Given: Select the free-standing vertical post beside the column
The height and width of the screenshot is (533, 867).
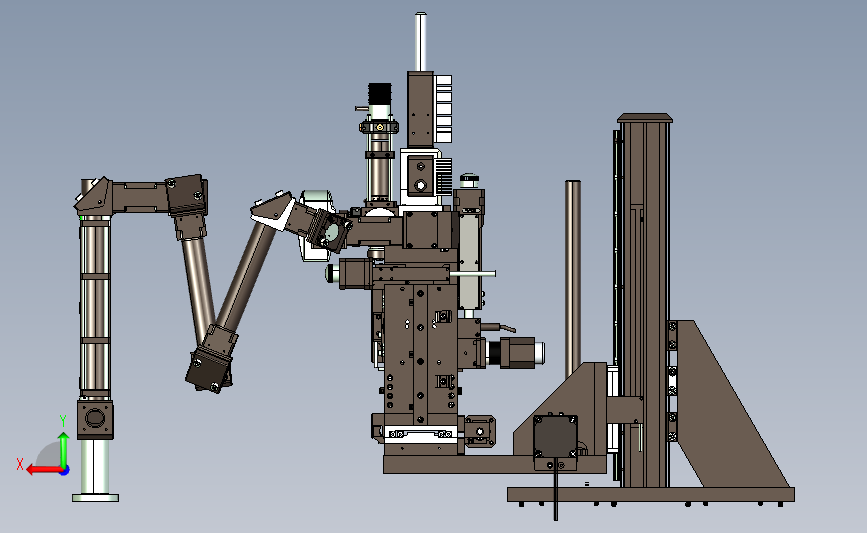Looking at the screenshot, I should [x=573, y=279].
